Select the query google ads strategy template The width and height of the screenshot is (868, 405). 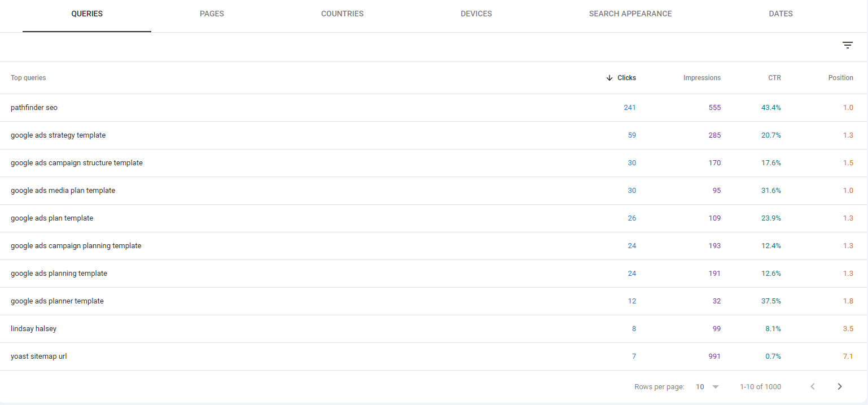(58, 135)
